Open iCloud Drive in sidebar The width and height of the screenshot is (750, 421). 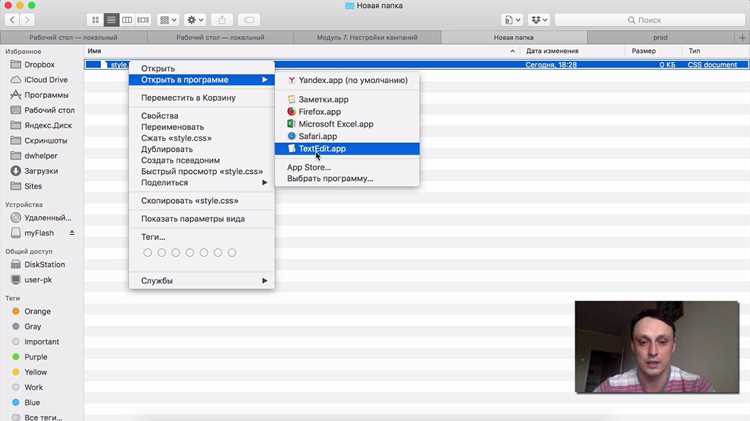coord(43,79)
